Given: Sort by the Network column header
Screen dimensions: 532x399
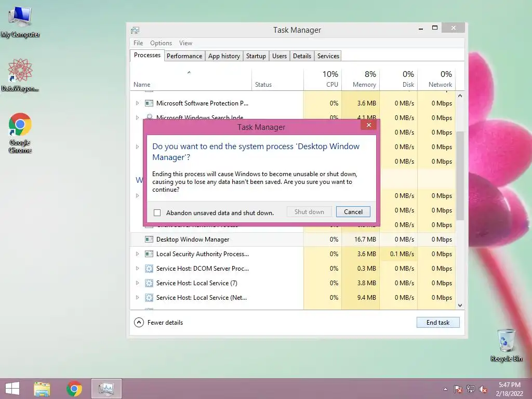Looking at the screenshot, I should 436,79.
